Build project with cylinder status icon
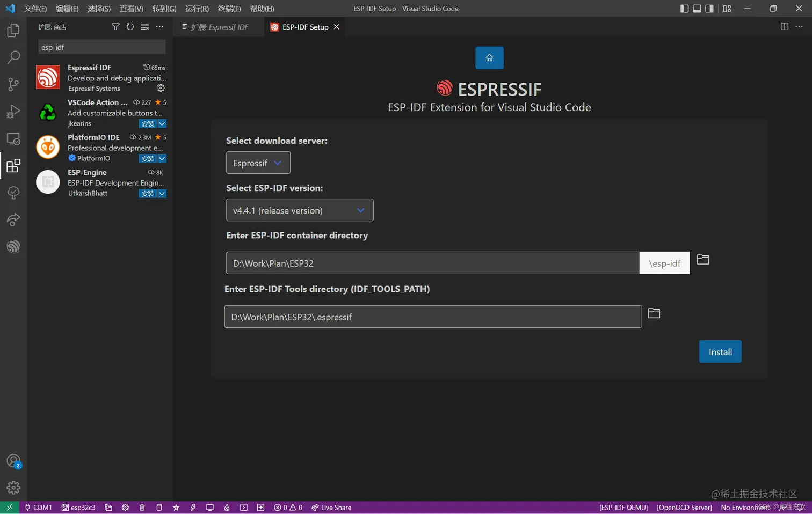 [159, 508]
